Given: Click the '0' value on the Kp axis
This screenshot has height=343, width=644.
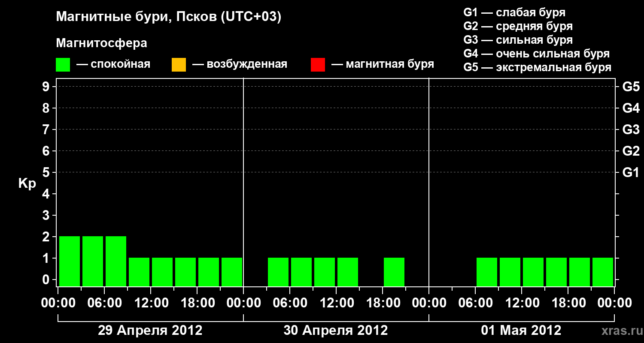Looking at the screenshot, I should 47,280.
